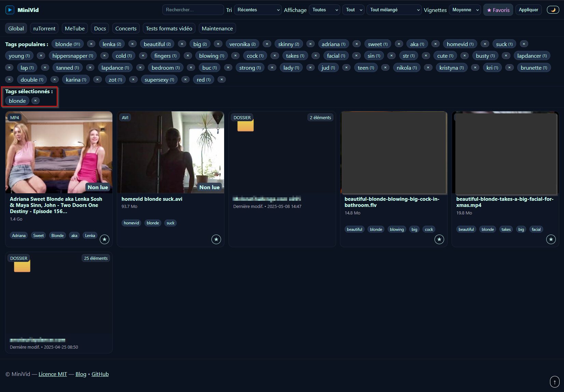This screenshot has width=564, height=392.
Task: Click the x next to hippersnapper (1) tag
Action: tap(105, 56)
